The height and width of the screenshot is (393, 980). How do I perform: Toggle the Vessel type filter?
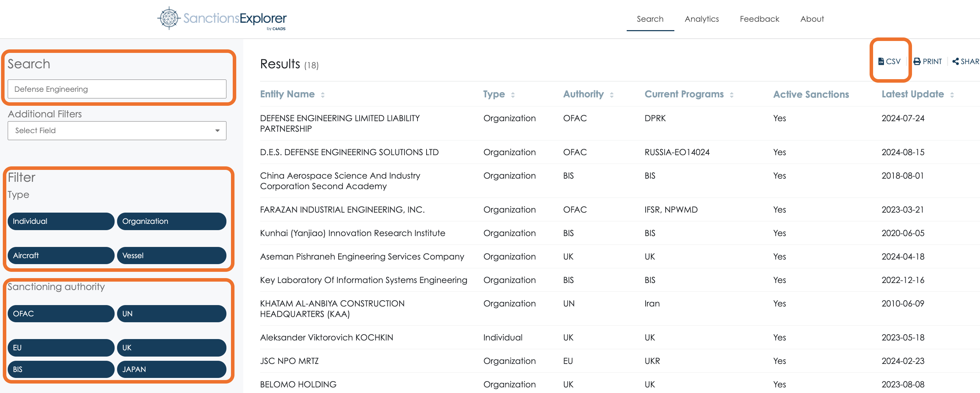(172, 255)
